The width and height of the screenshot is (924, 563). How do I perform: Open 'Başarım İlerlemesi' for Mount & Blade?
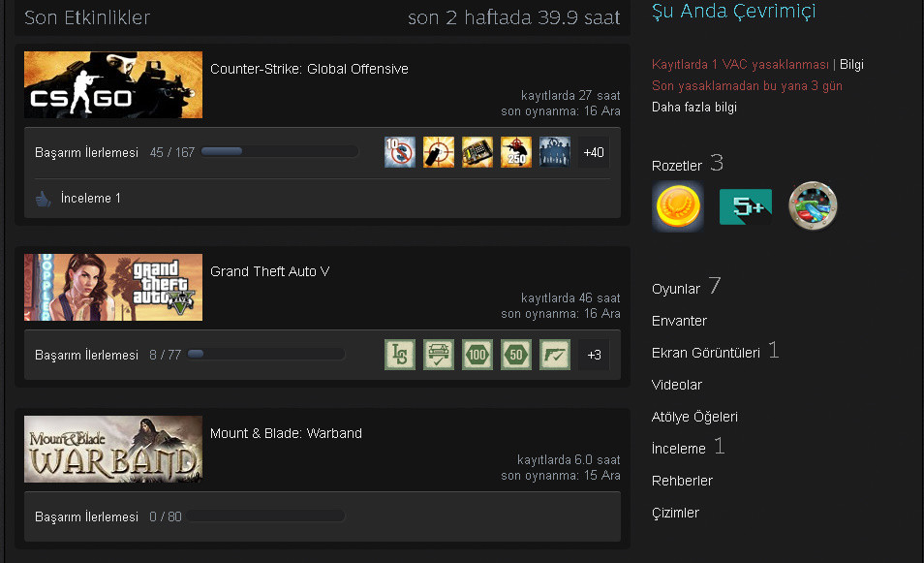click(x=86, y=516)
